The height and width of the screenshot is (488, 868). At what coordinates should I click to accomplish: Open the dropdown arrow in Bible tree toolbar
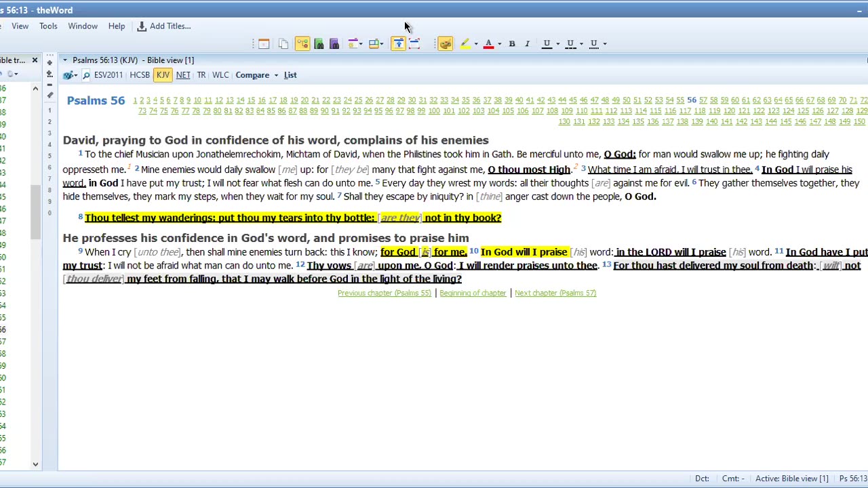(16, 74)
